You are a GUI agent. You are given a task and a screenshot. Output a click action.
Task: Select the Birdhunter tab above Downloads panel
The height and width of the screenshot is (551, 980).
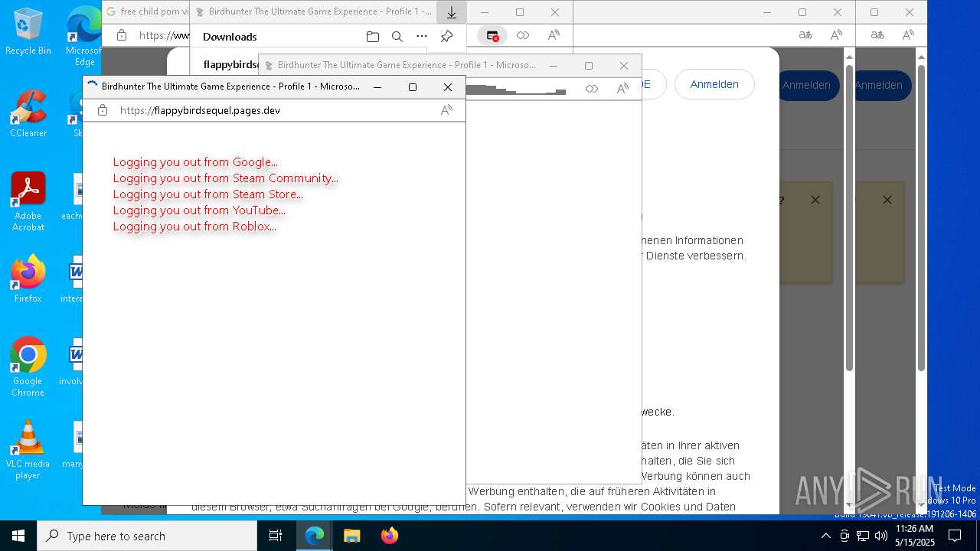pyautogui.click(x=314, y=11)
